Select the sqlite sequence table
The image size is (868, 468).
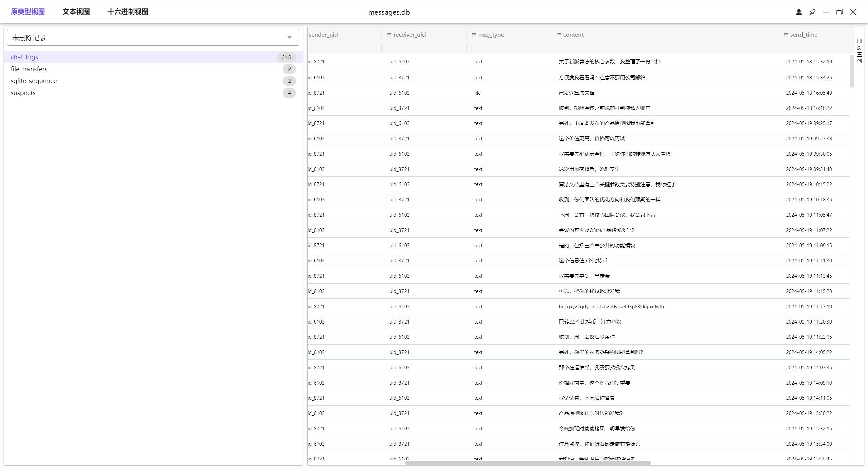[34, 81]
